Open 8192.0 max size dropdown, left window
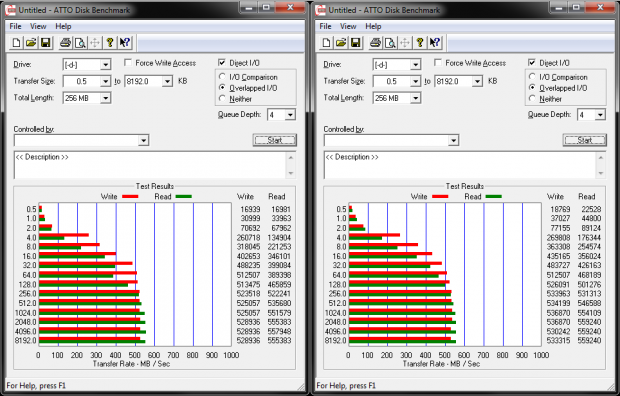 (167, 81)
